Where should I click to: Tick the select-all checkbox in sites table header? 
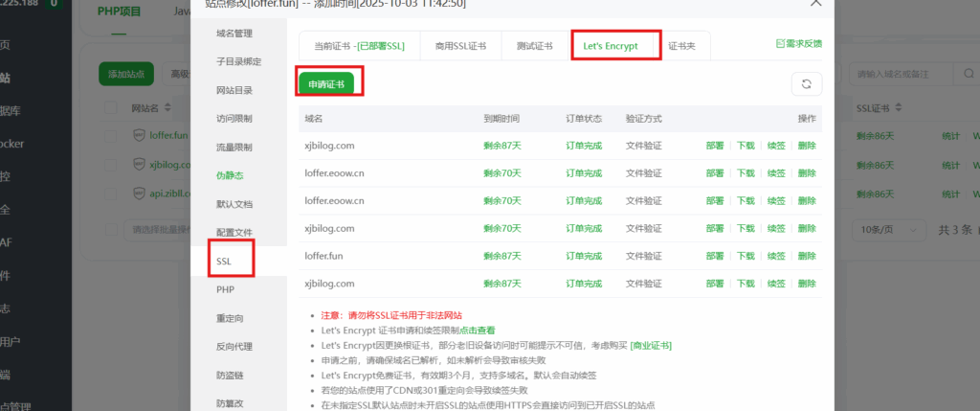pyautogui.click(x=111, y=108)
